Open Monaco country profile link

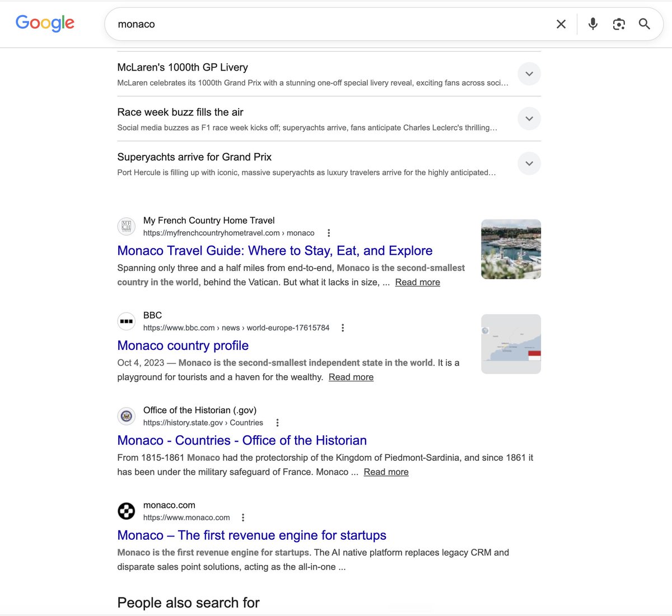coord(183,346)
